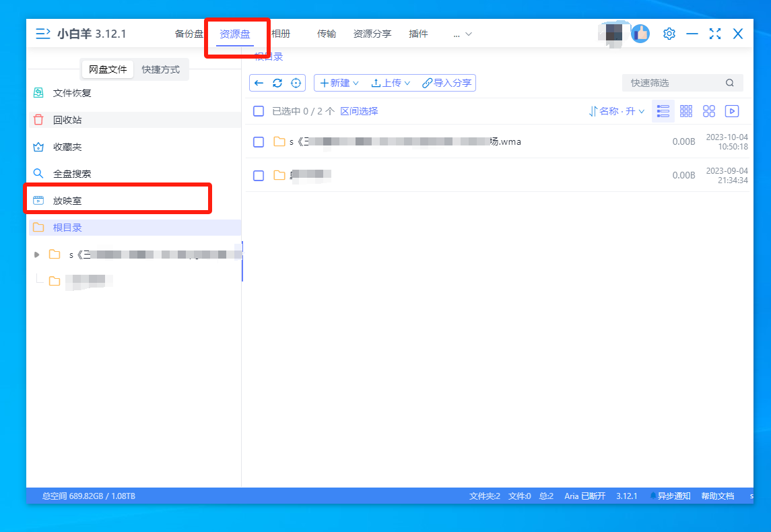Check the box for the second folder row
Image resolution: width=771 pixels, height=532 pixels.
258,176
